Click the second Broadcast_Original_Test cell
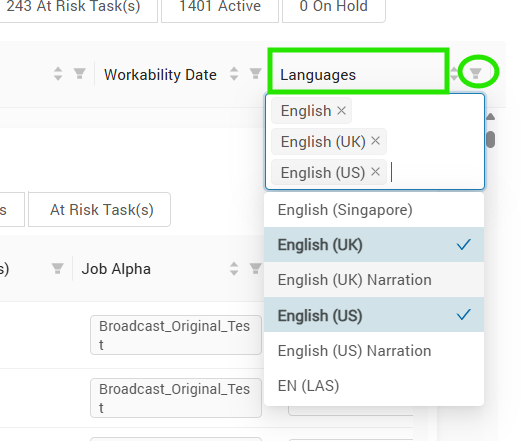Screen dimensions: 524x441 [x=176, y=398]
